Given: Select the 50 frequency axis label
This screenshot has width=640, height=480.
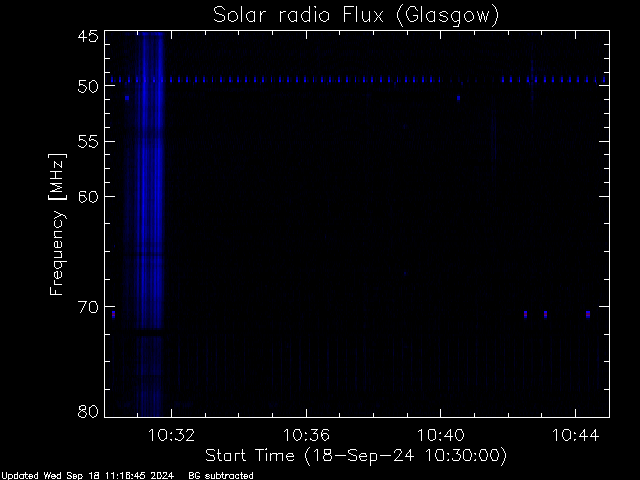Looking at the screenshot, I should pos(88,86).
